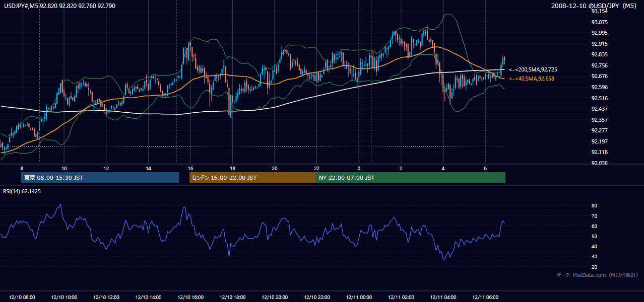Click the 92.038 price axis label
This screenshot has width=644, height=302.
pyautogui.click(x=599, y=163)
